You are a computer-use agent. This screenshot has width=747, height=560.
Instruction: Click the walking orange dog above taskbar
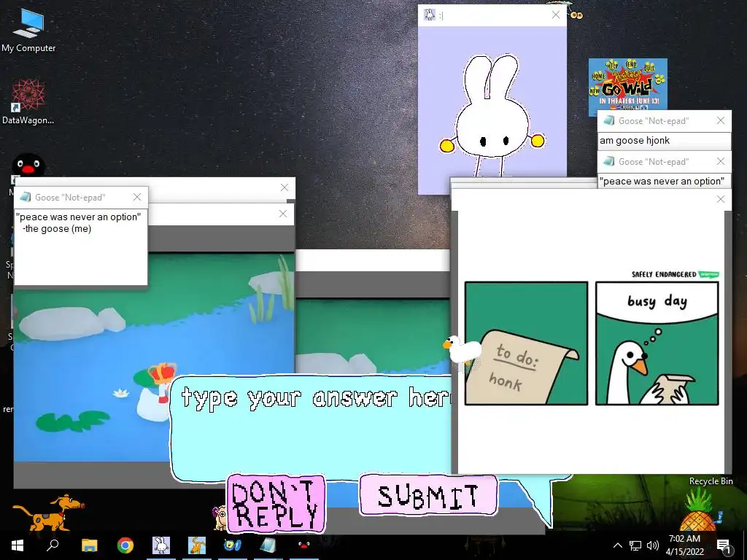pos(49,513)
